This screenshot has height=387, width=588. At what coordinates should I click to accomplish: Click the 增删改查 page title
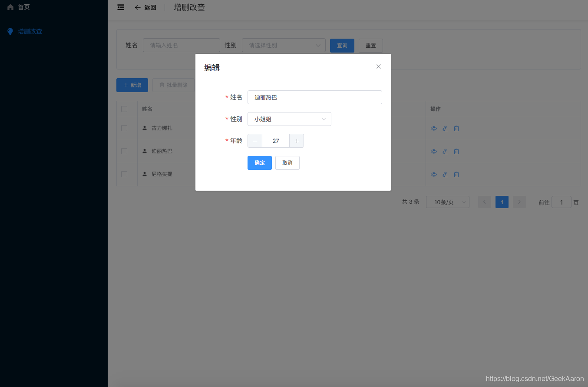[x=189, y=7]
